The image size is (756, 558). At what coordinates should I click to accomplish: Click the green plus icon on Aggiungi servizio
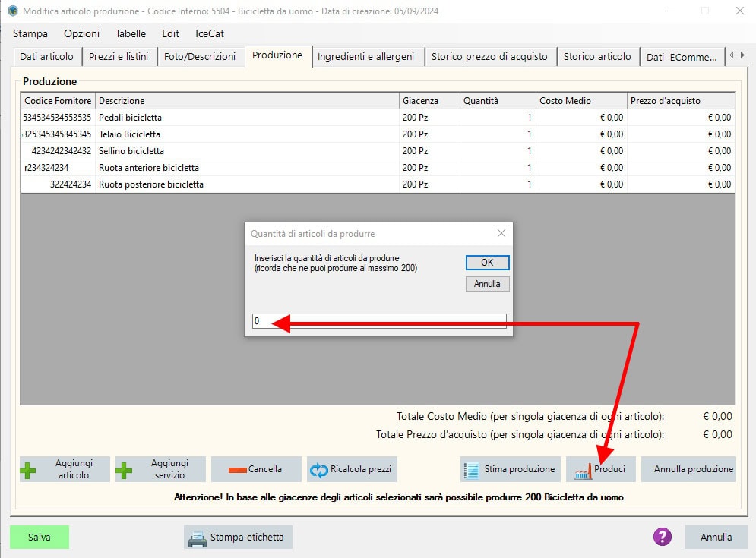click(124, 470)
